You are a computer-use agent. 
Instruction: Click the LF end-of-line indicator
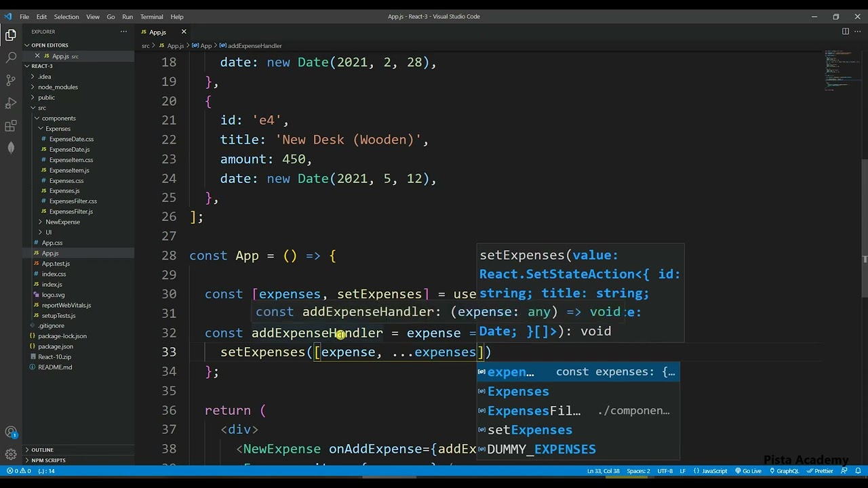pyautogui.click(x=683, y=471)
